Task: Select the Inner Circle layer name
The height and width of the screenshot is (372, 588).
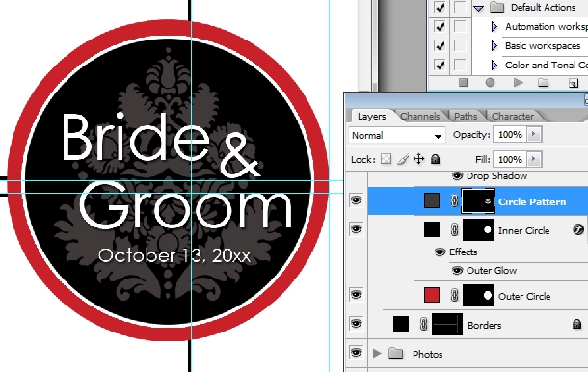Action: click(523, 230)
